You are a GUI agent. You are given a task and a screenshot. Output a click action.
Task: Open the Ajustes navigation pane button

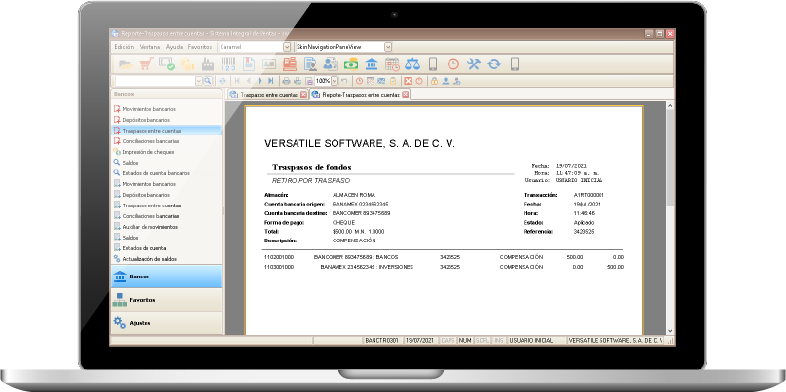[166, 323]
